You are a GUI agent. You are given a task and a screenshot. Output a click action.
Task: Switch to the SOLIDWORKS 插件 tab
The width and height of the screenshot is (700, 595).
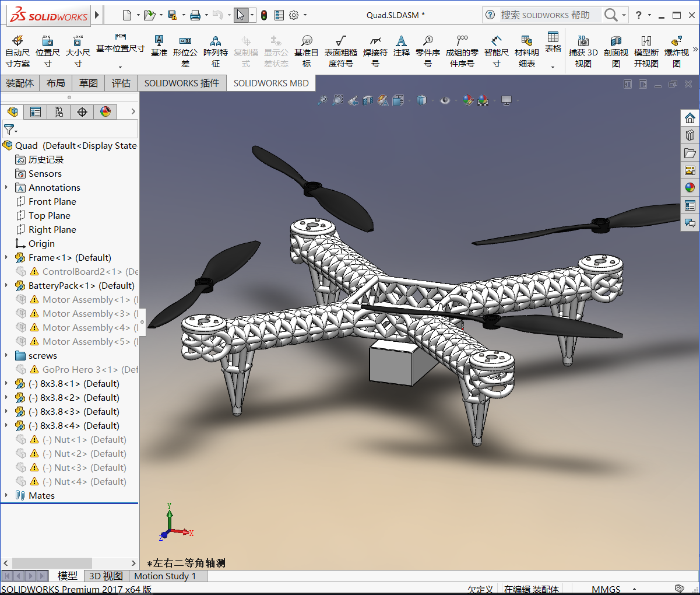click(182, 83)
